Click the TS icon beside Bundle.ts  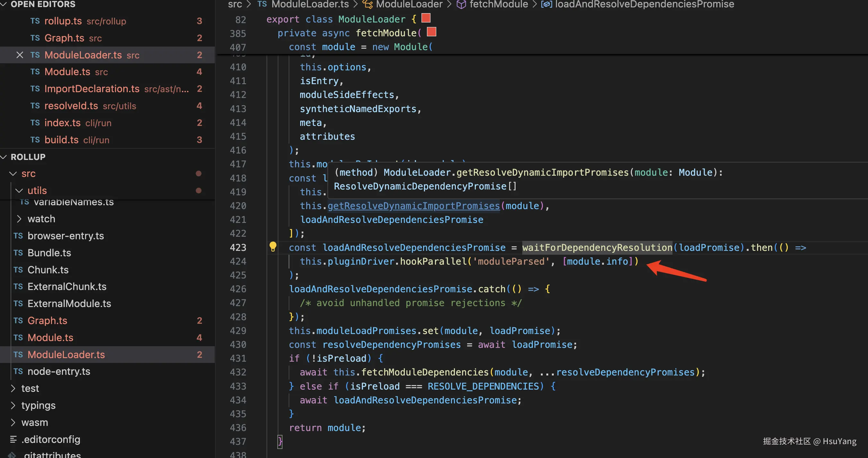18,253
